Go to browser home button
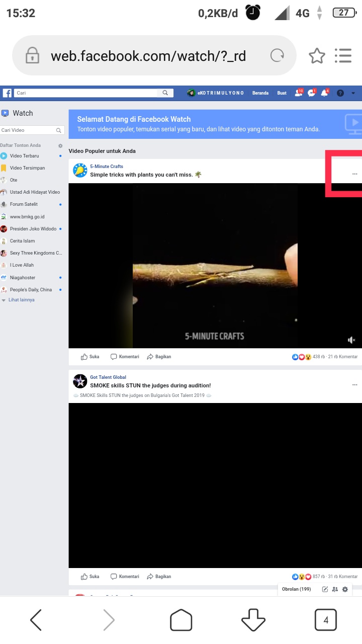The height and width of the screenshot is (644, 362). pos(181,620)
